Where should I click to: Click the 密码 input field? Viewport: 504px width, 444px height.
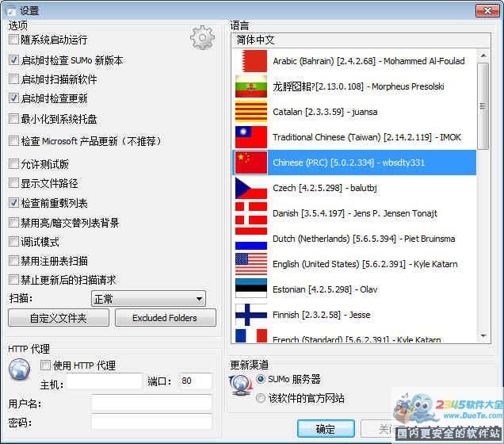tap(151, 422)
